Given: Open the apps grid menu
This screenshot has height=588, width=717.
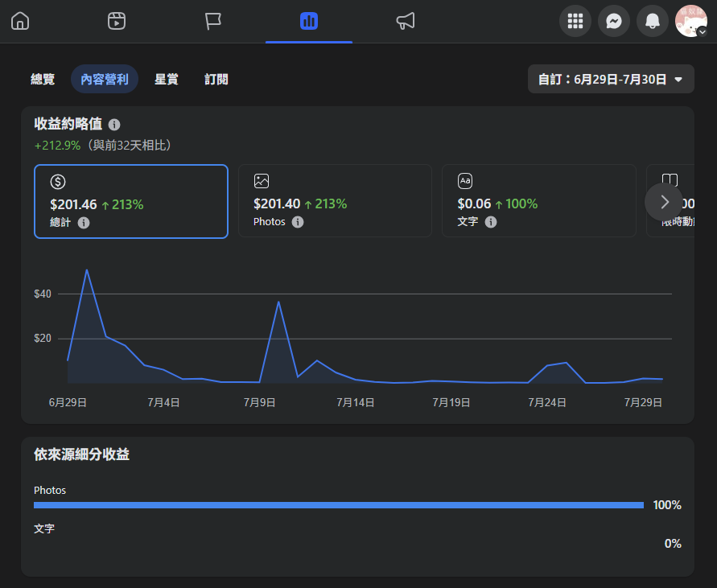Looking at the screenshot, I should click(575, 21).
